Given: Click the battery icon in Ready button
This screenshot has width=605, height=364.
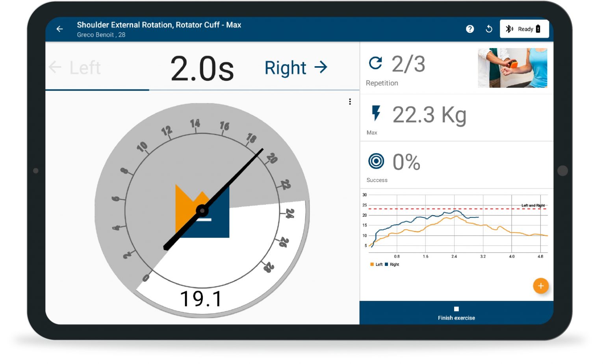Looking at the screenshot, I should click(x=538, y=29).
